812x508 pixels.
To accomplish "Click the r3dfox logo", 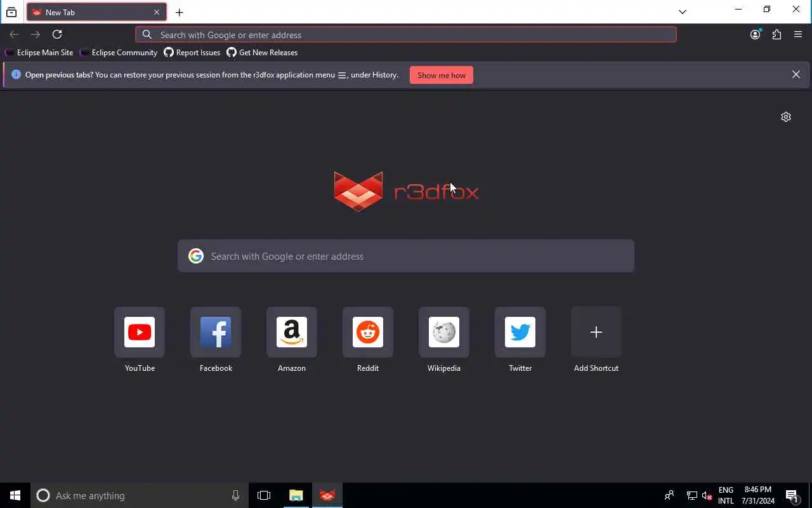I will click(x=406, y=191).
